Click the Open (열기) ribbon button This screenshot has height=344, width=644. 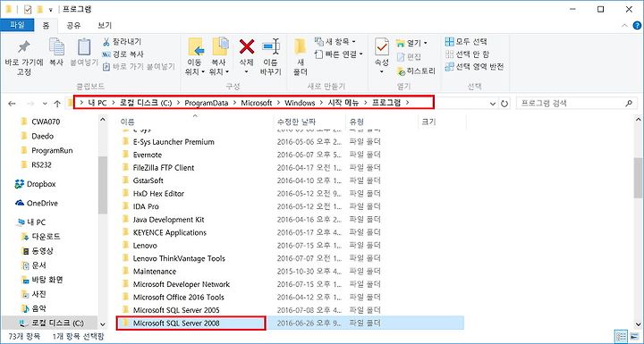411,42
